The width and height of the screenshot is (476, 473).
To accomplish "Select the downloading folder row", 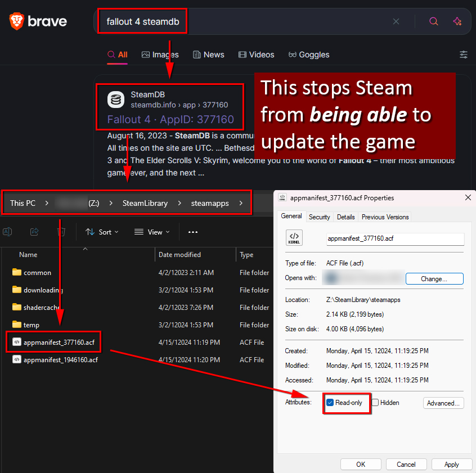I will coord(137,290).
